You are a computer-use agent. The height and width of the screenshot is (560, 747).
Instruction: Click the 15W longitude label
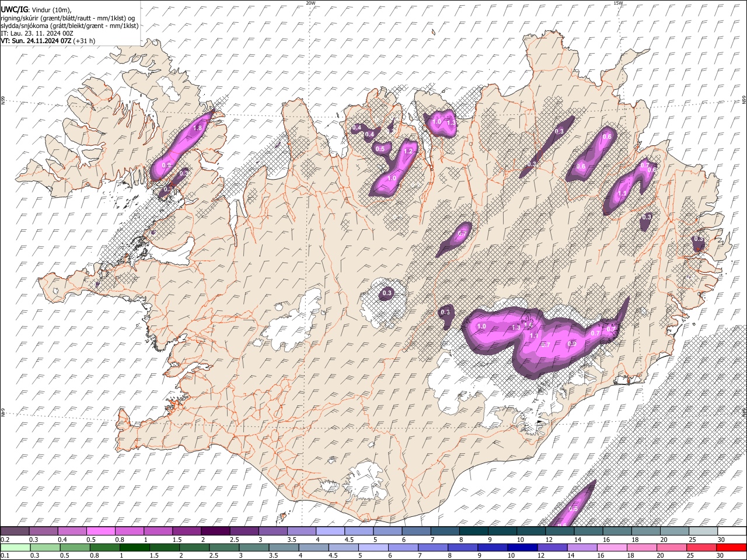tap(618, 3)
